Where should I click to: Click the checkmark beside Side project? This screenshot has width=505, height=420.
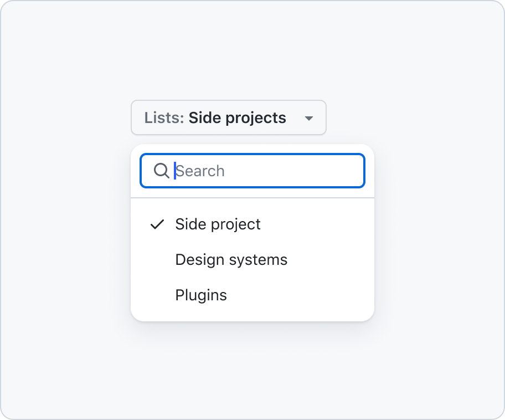pyautogui.click(x=157, y=224)
